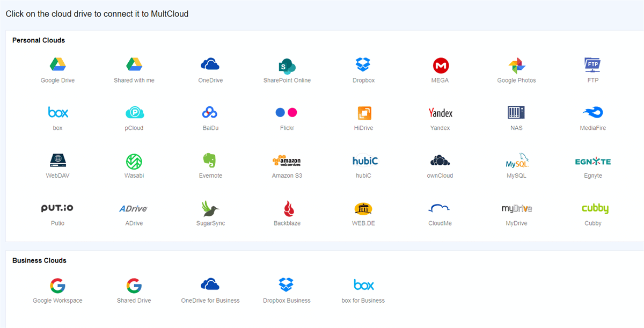Connect BaiDu cloud storage
Viewport: 644px width, 328px height.
point(210,113)
